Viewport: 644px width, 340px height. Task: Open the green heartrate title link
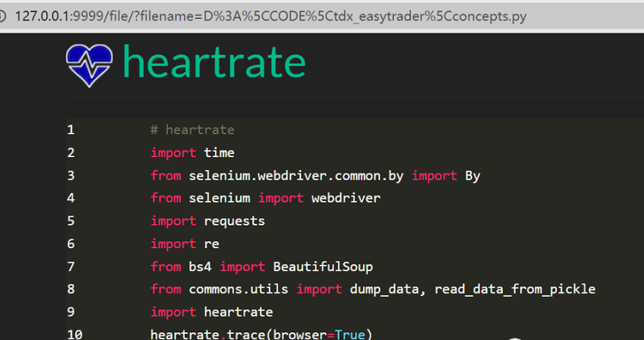[x=214, y=61]
